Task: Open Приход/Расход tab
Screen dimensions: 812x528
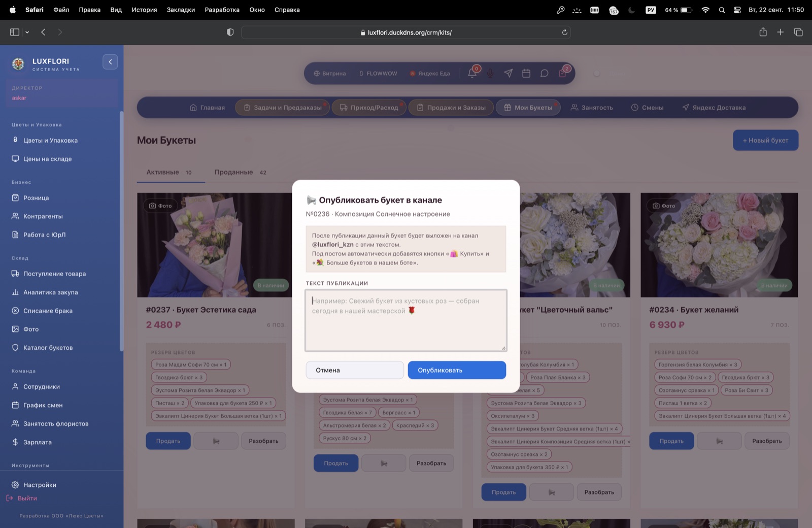Action: click(369, 108)
